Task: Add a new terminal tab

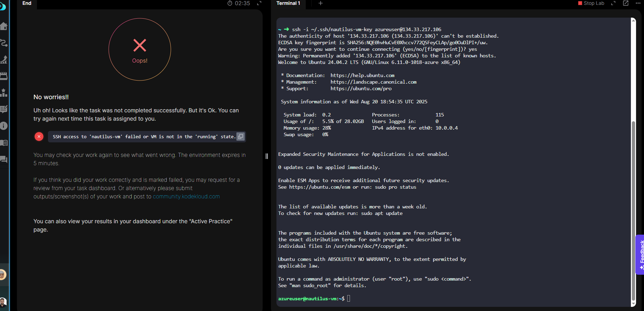Action: tap(321, 3)
